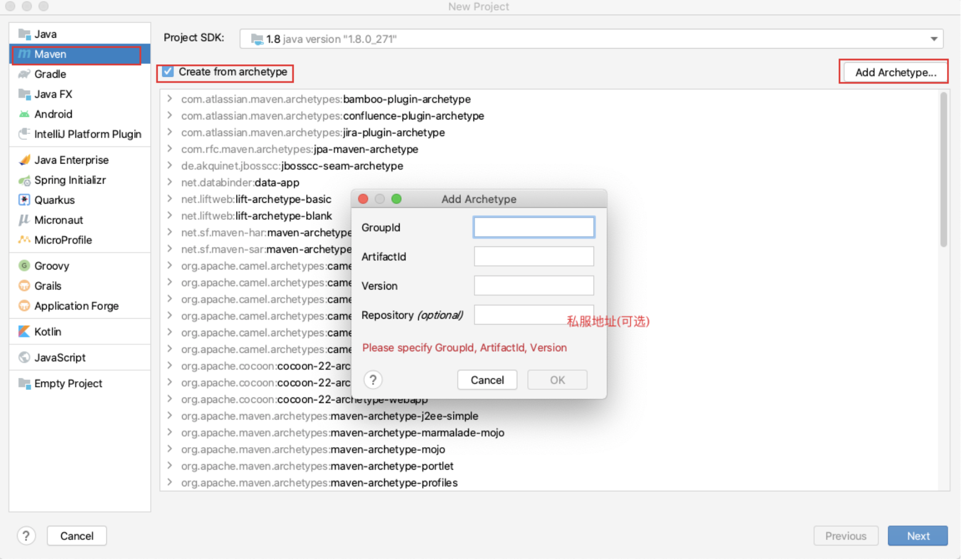
Task: Click the Add Archetype... button
Action: click(895, 72)
